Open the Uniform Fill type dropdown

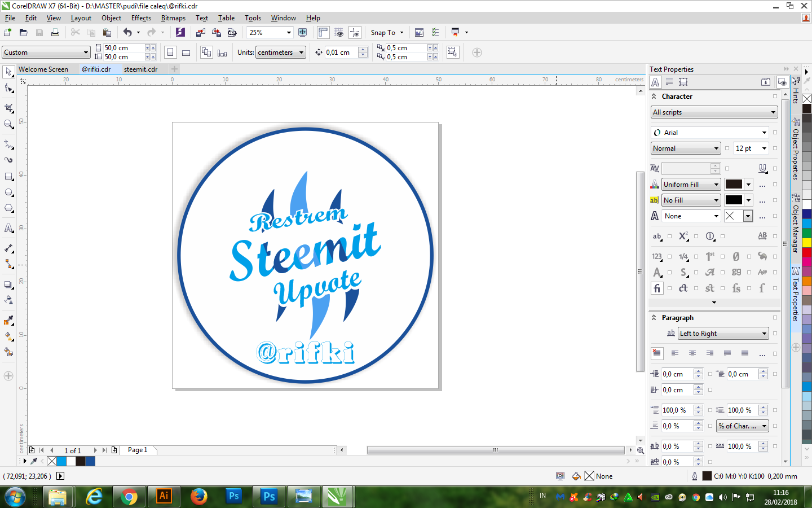(x=691, y=185)
